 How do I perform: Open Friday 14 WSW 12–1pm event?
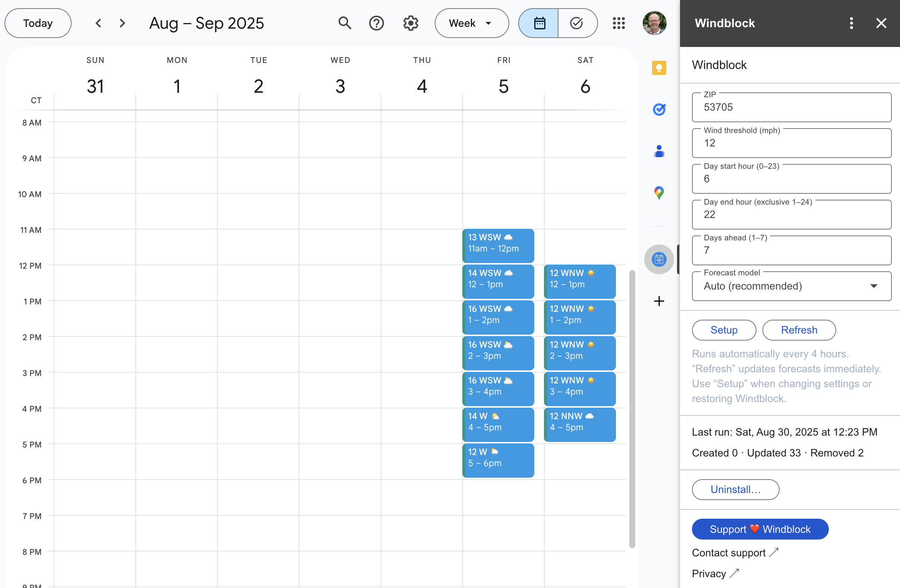coord(498,282)
